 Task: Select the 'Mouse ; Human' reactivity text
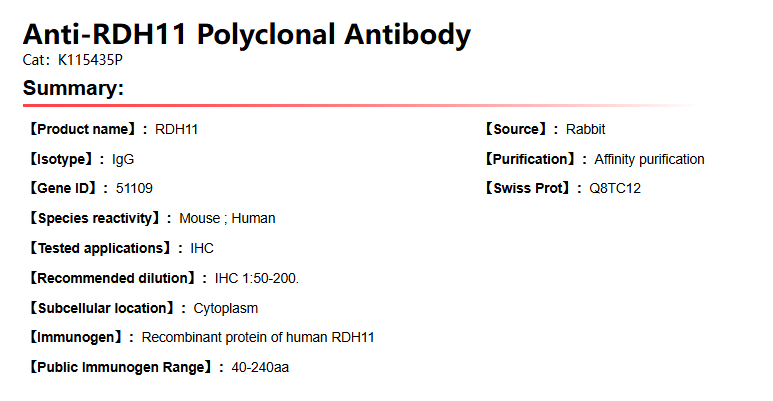[227, 218]
